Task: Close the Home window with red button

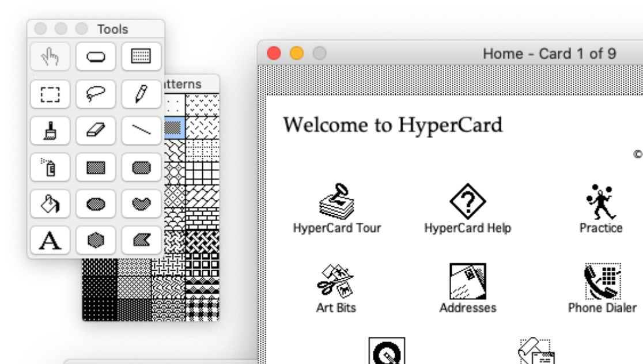Action: point(274,54)
